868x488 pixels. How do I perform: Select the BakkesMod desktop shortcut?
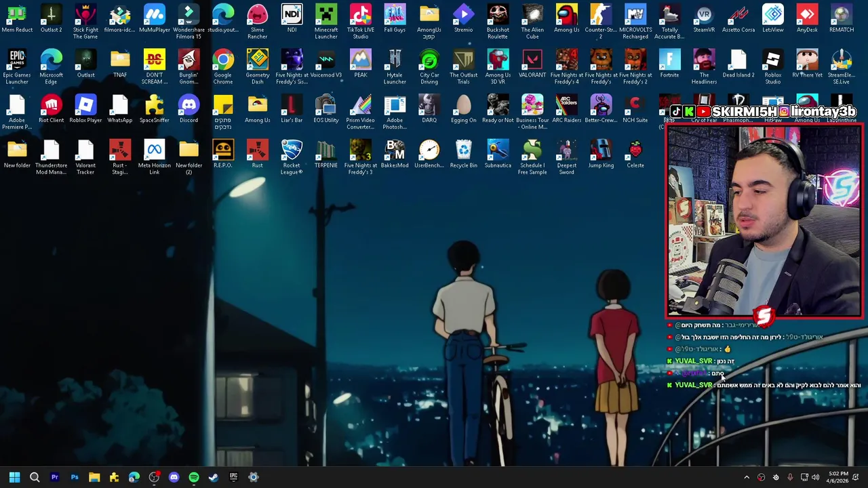pyautogui.click(x=395, y=154)
